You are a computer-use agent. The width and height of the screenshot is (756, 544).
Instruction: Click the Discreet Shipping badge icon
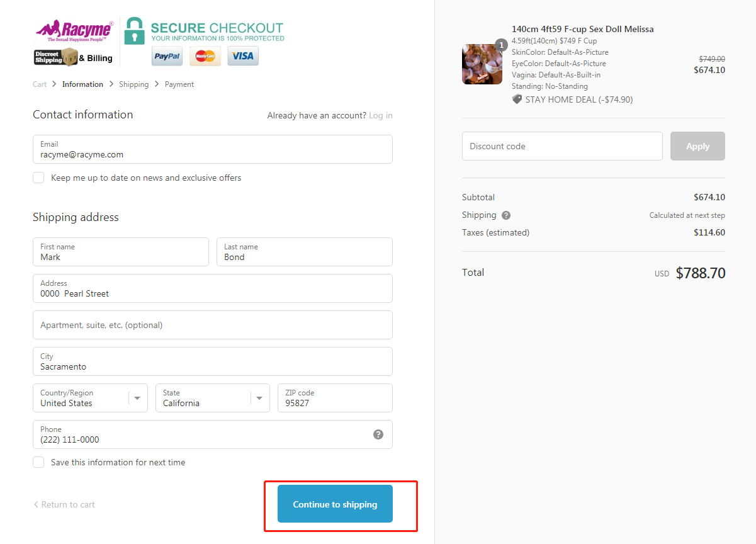coord(55,57)
